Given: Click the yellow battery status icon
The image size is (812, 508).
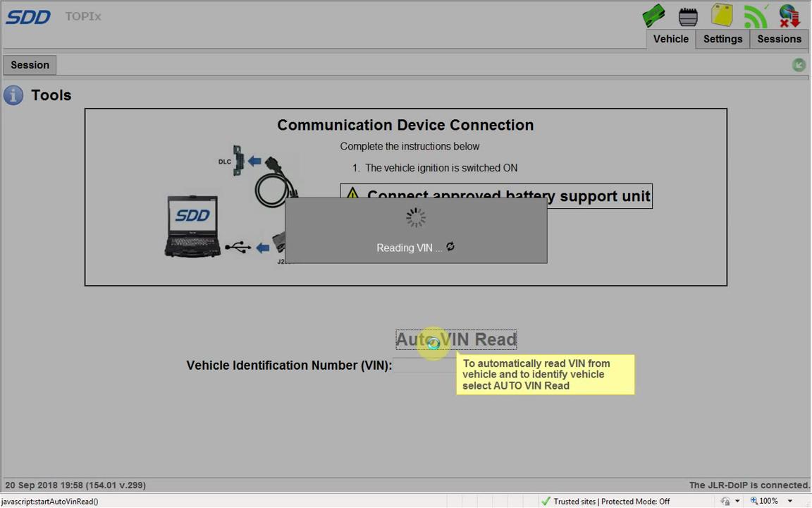Looking at the screenshot, I should click(x=722, y=15).
